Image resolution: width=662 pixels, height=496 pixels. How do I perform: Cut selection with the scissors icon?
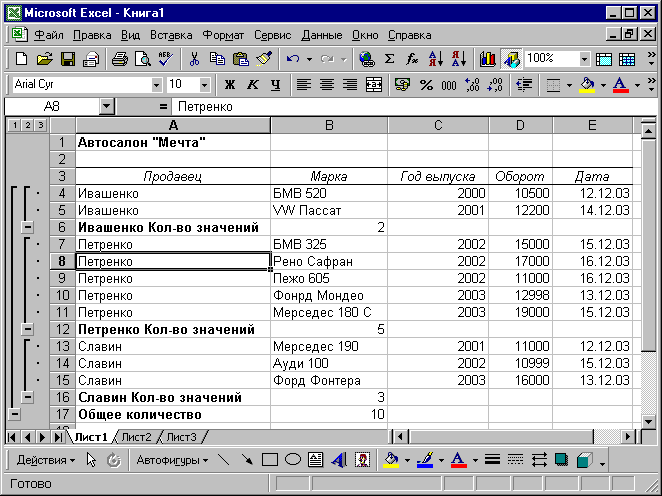(194, 59)
